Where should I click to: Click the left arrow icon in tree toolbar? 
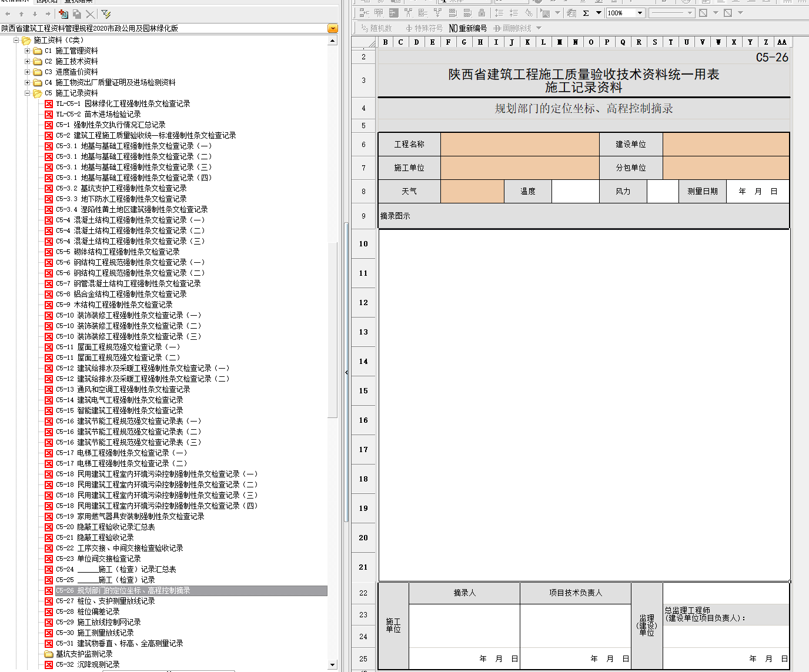[x=8, y=14]
